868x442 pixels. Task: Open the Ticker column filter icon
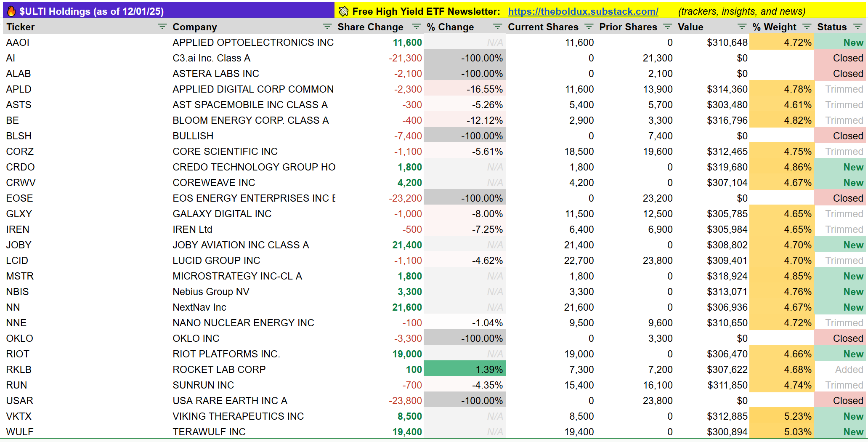pos(162,27)
